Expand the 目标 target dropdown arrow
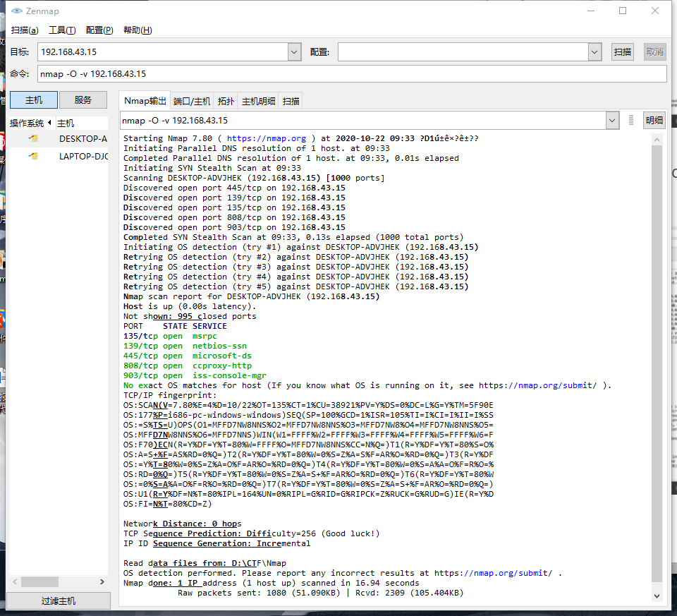Image resolution: width=677 pixels, height=616 pixels. pos(294,52)
